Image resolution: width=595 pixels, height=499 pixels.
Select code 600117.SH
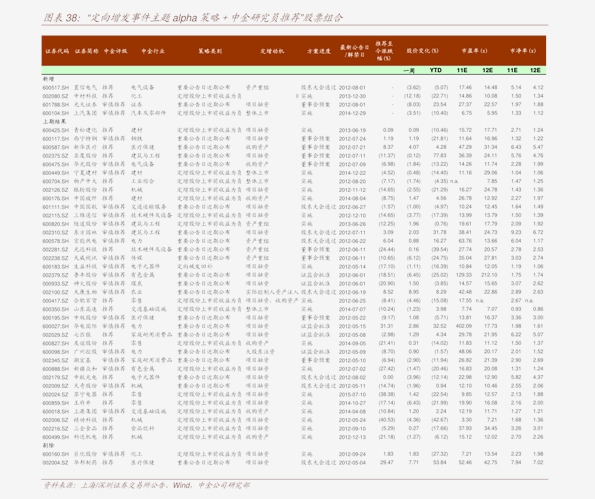click(56, 139)
